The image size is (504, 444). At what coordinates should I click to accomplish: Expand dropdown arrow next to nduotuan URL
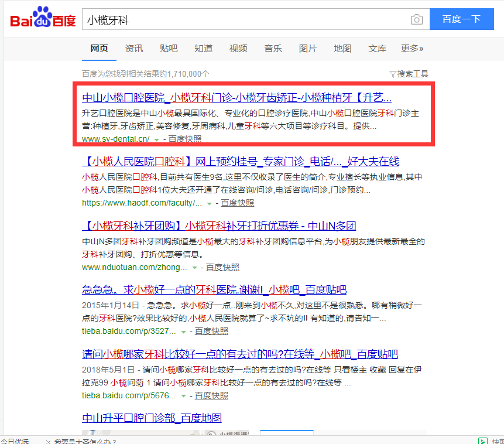point(194,268)
